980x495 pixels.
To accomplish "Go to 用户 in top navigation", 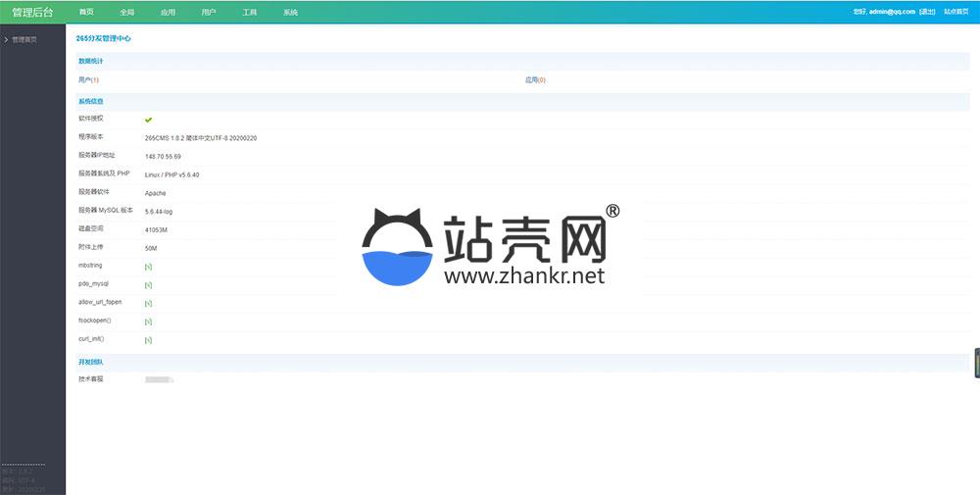I will tap(209, 13).
